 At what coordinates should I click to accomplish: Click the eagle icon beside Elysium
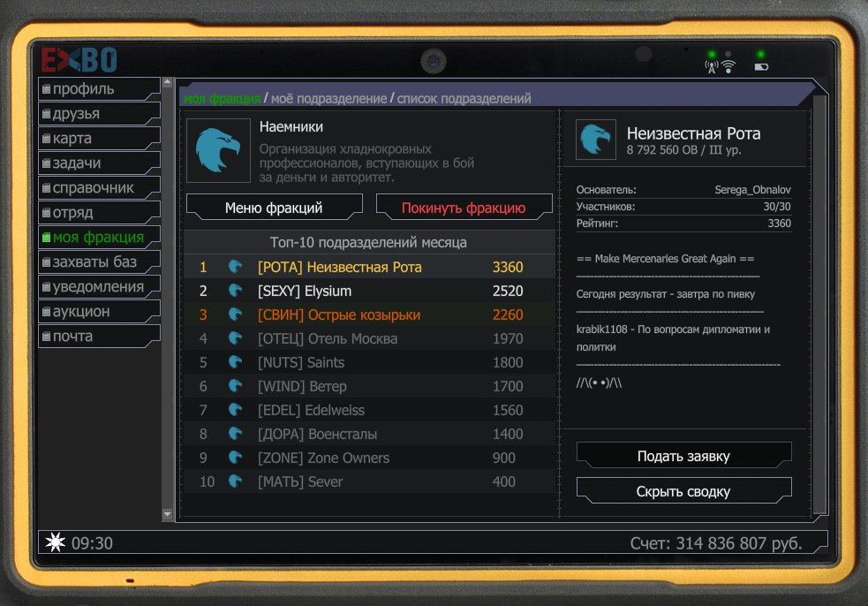(236, 291)
